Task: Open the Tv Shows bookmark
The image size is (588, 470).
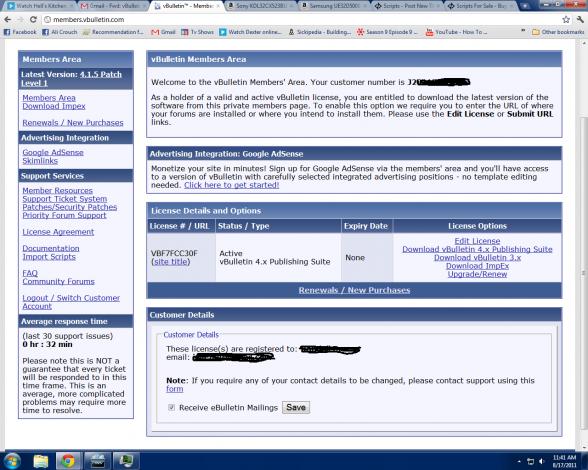Action: 197,32
